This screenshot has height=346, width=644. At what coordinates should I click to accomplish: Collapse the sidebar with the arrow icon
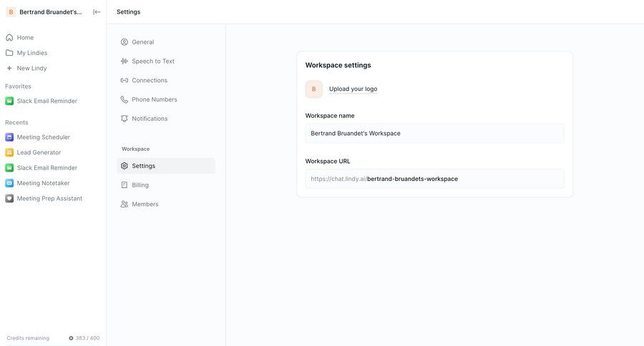click(97, 12)
